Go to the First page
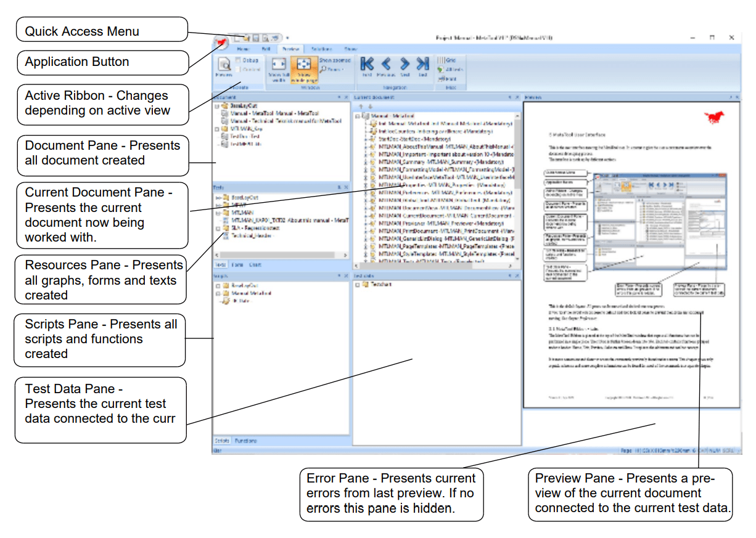 coord(367,65)
